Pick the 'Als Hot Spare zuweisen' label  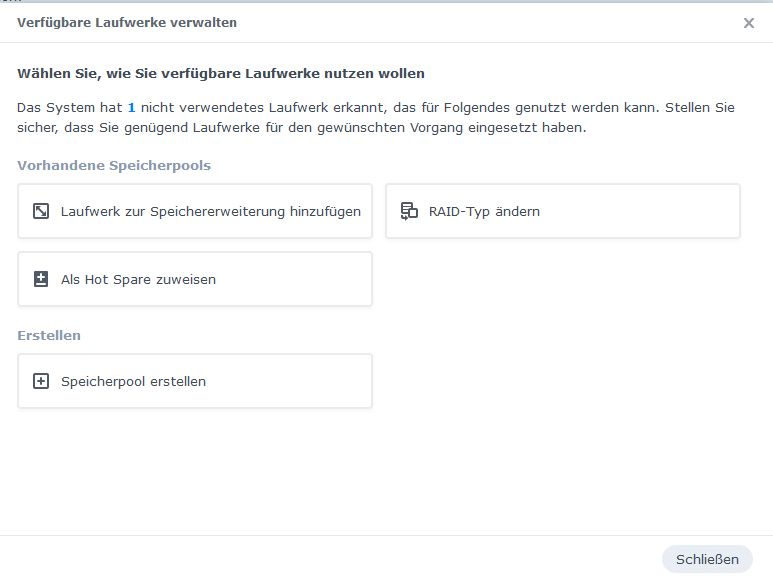click(138, 279)
